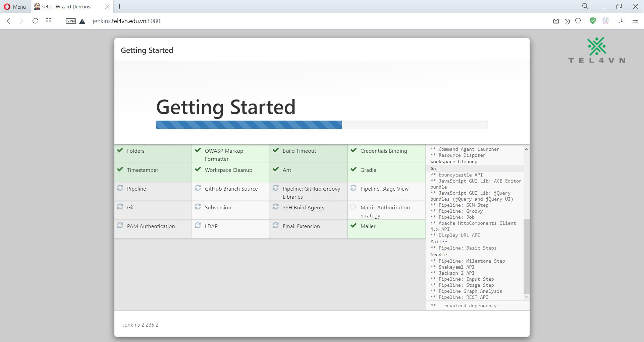
Task: Click the OWASP Markup Formatter checkmark
Action: [x=198, y=150]
